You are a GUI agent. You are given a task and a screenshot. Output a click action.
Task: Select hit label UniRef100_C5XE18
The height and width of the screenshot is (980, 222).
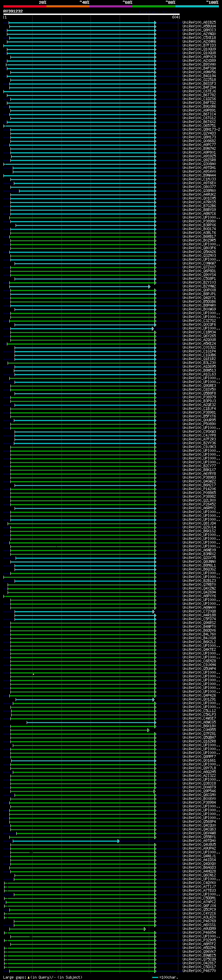(x=199, y=38)
